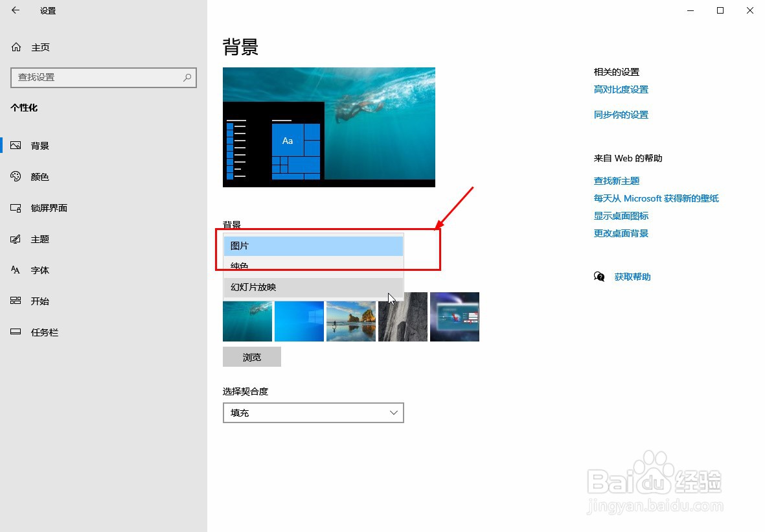Pick the gray rock cliff wallpaper thumbnail
Image resolution: width=765 pixels, height=532 pixels.
(x=402, y=317)
